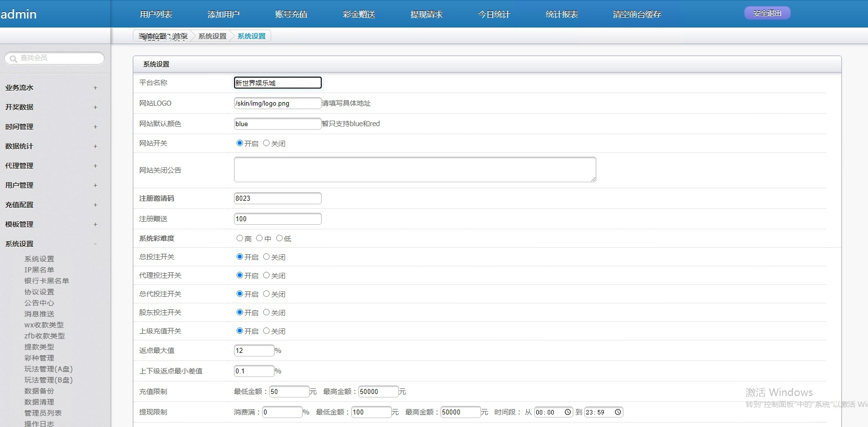Click plus icon beside 模板管理
This screenshot has width=868, height=427.
point(95,225)
